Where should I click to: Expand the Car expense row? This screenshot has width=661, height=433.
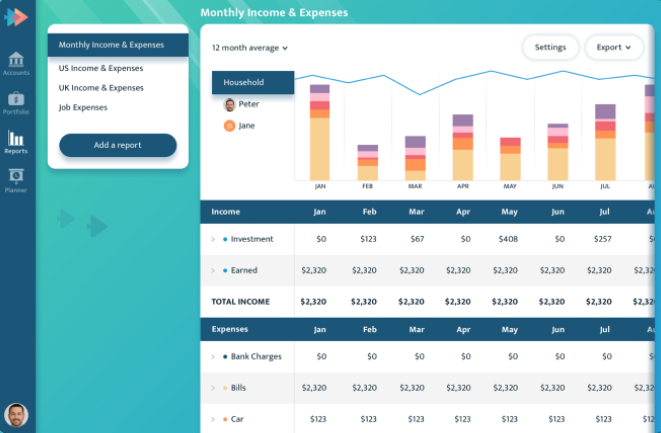[x=213, y=419]
